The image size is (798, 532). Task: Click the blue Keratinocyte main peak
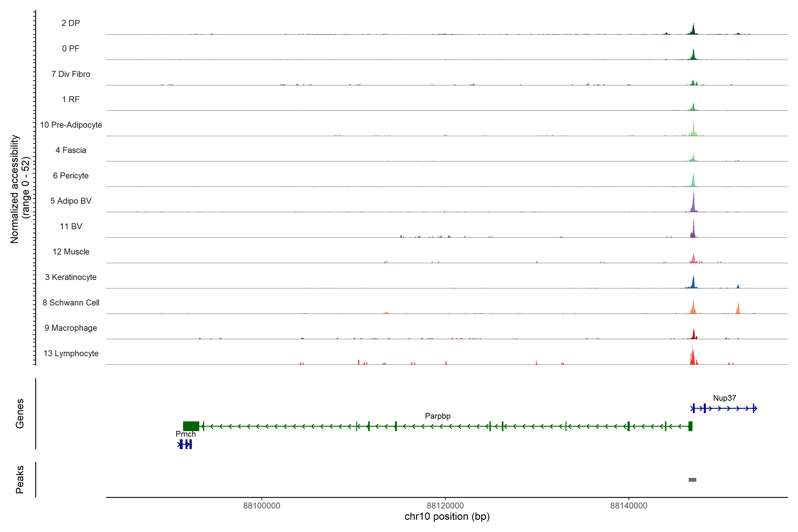click(x=693, y=283)
